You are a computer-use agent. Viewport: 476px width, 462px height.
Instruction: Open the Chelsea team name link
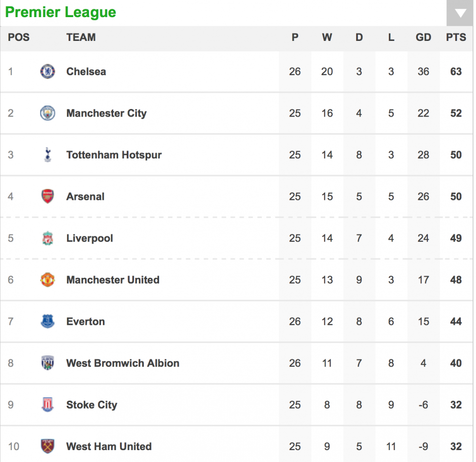coord(86,72)
